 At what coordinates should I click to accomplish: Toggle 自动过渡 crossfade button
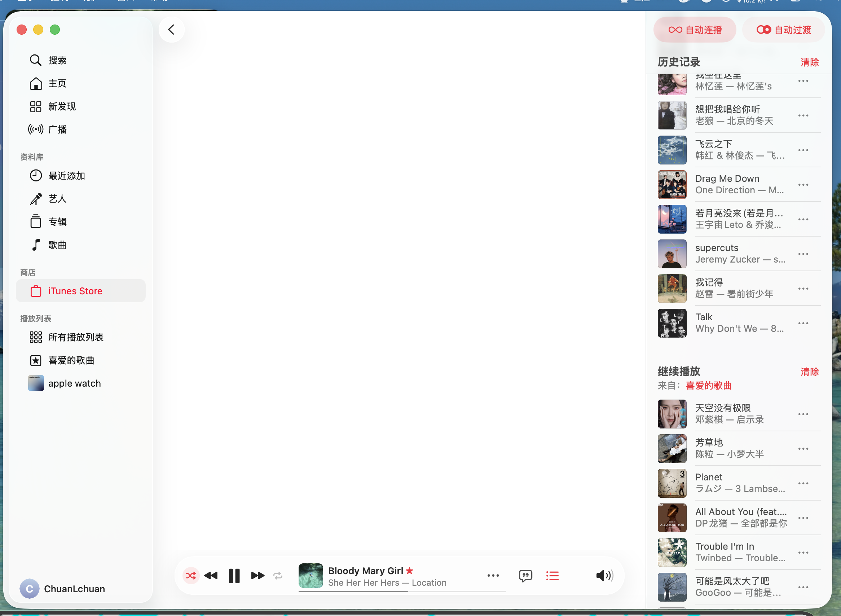tap(784, 30)
